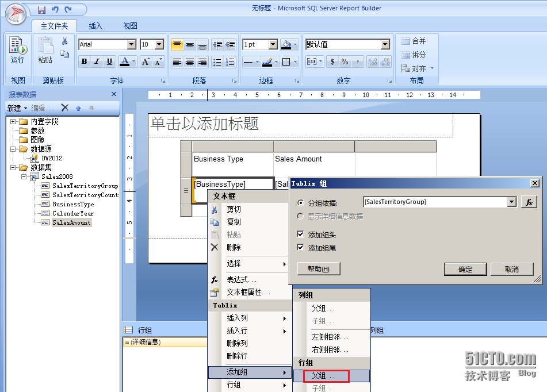
Task: Click Merge cells button
Action: pyautogui.click(x=414, y=41)
